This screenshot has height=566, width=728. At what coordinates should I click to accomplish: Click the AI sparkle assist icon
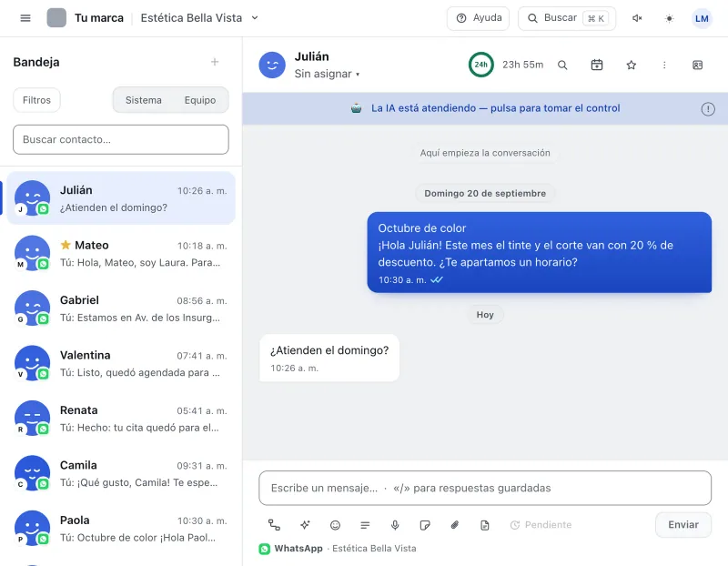(x=305, y=525)
